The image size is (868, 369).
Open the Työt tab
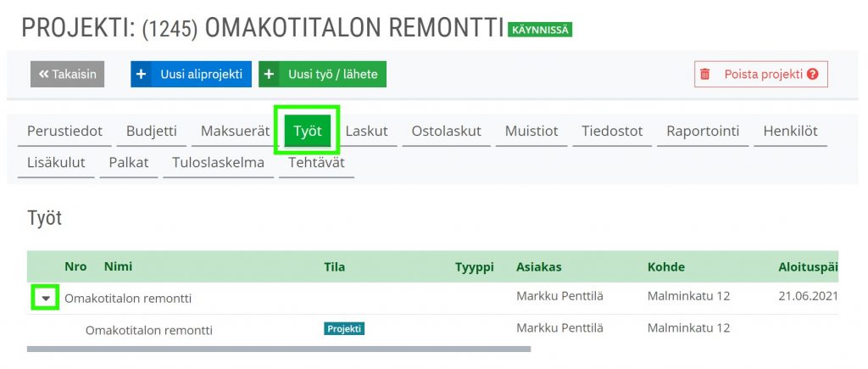pyautogui.click(x=307, y=131)
